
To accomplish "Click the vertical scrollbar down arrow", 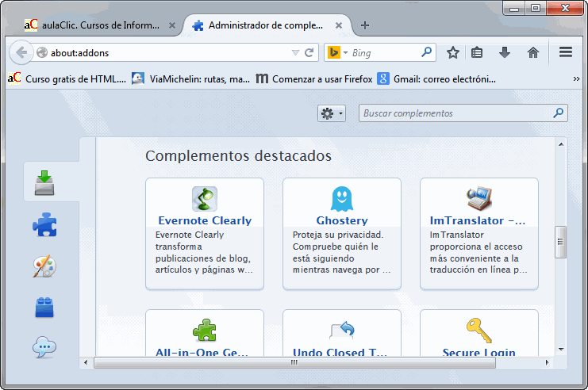I will click(561, 349).
